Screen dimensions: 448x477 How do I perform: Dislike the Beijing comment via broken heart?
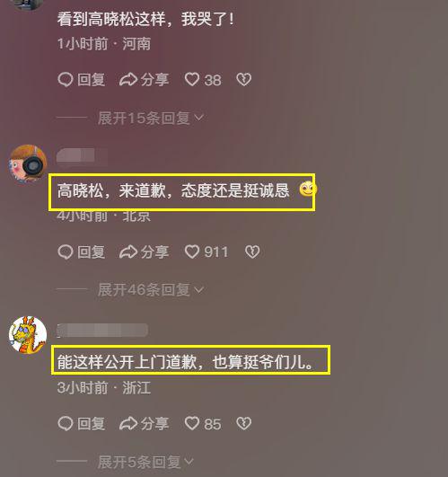(252, 252)
